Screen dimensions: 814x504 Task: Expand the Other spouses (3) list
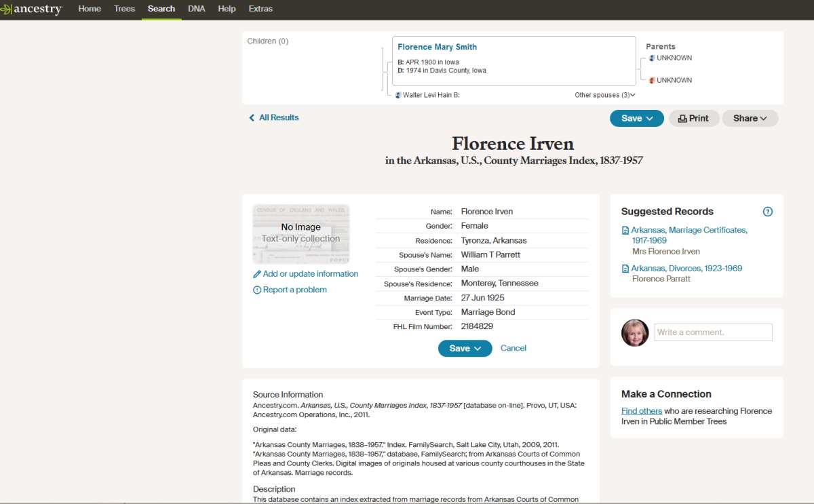604,95
